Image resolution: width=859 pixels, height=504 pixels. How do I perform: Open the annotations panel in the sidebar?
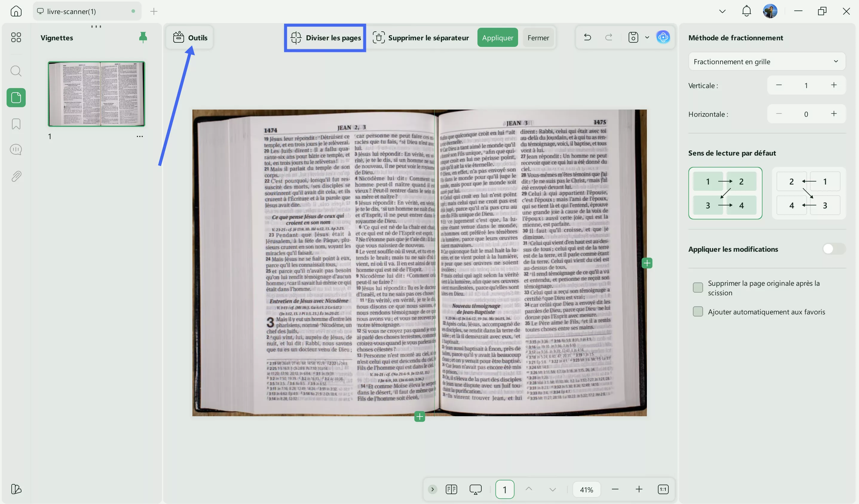click(x=16, y=149)
